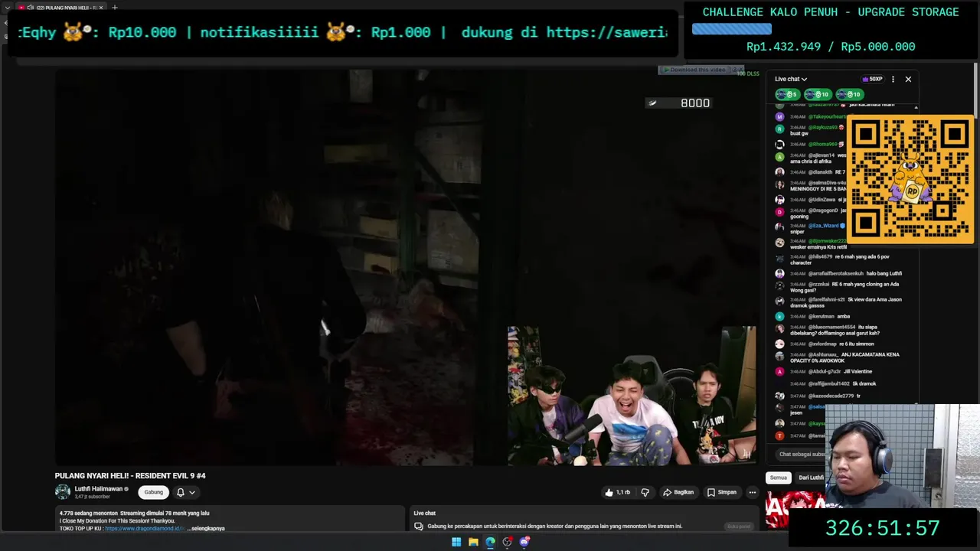Expand description with ...selengkapnya
This screenshot has height=551, width=980.
coord(206,528)
